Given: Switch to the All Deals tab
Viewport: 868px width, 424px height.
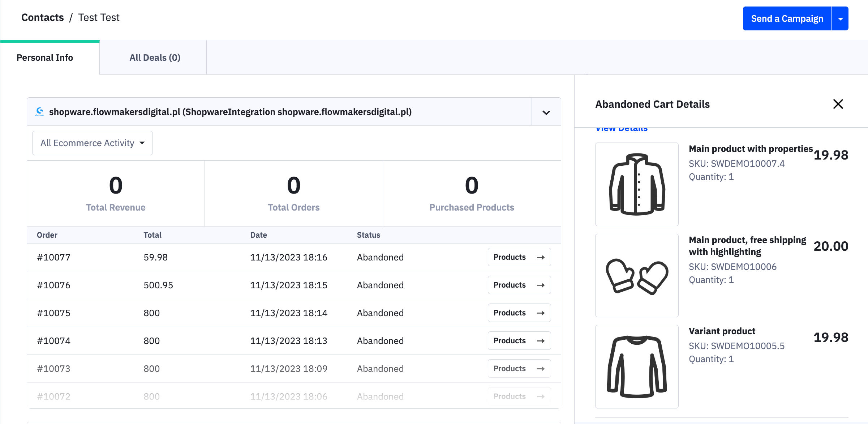Looking at the screenshot, I should coord(154,58).
